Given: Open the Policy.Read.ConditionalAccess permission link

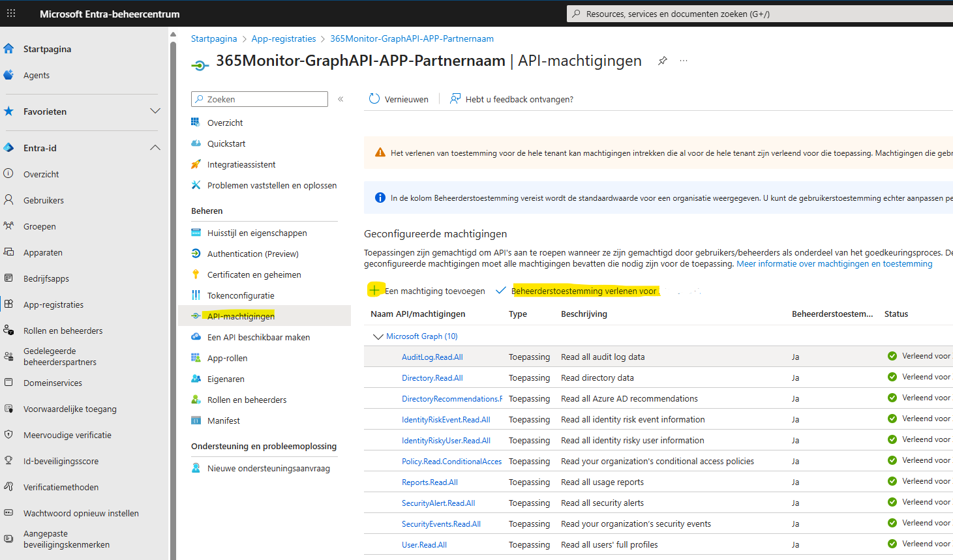Looking at the screenshot, I should [452, 462].
